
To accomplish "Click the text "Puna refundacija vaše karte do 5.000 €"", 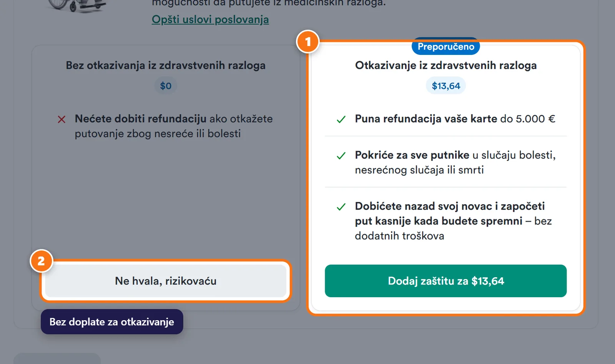I will (455, 119).
